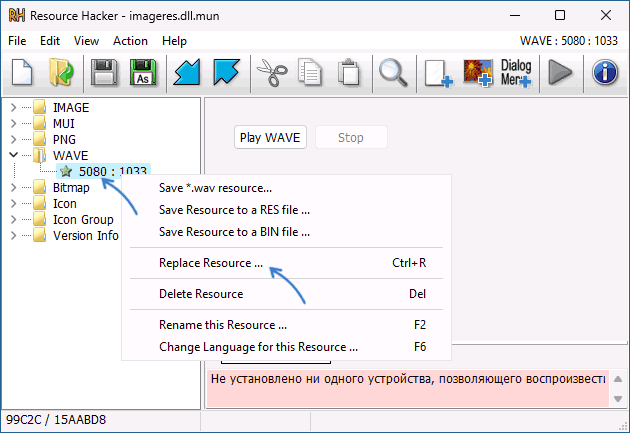Minimize the Resource Hacker window
Screen dimensions: 630x433
515,15
